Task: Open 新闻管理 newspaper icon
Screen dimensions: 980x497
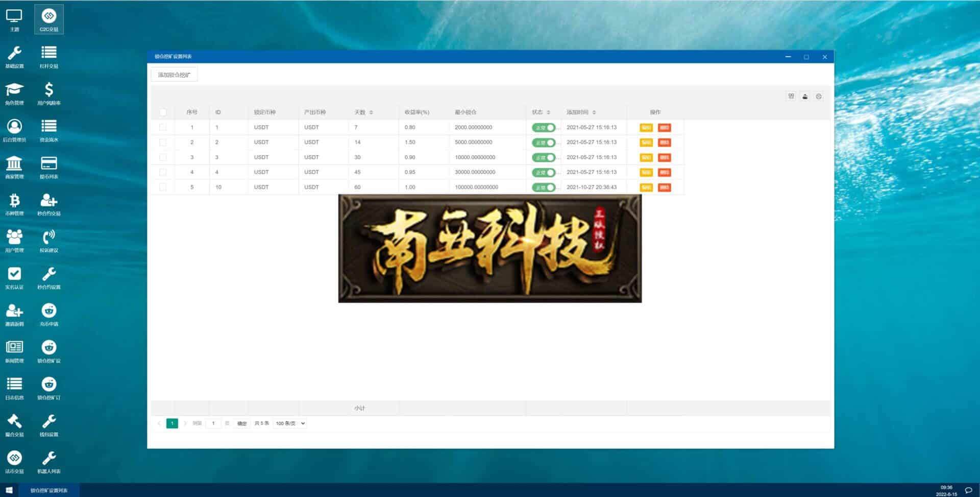Action: [14, 351]
